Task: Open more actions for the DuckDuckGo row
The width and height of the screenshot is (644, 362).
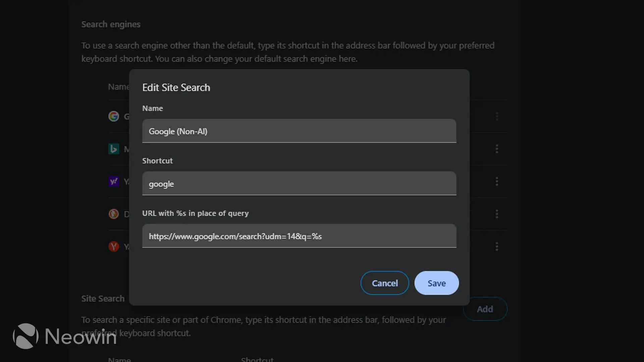Action: coord(497,214)
